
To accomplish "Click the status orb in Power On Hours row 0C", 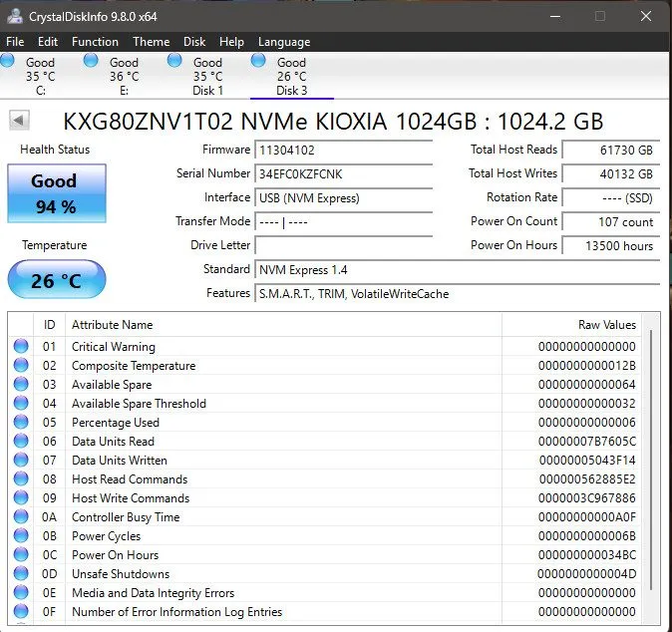I will 21,554.
